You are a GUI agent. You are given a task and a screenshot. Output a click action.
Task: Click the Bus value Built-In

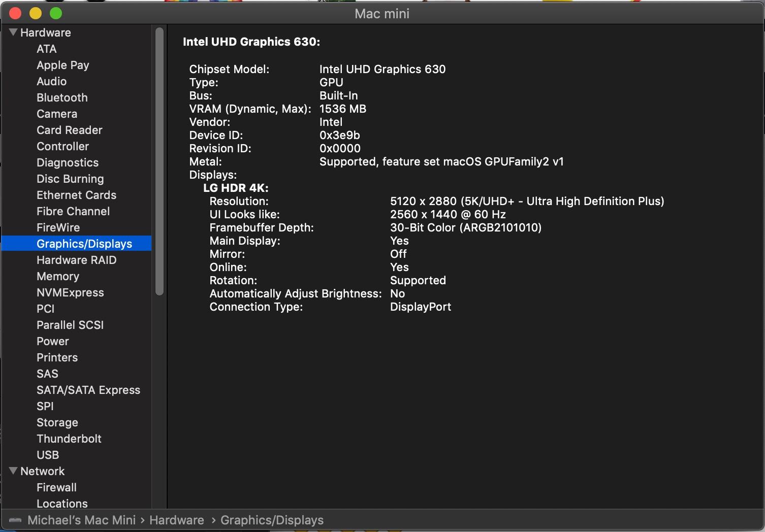tap(339, 95)
